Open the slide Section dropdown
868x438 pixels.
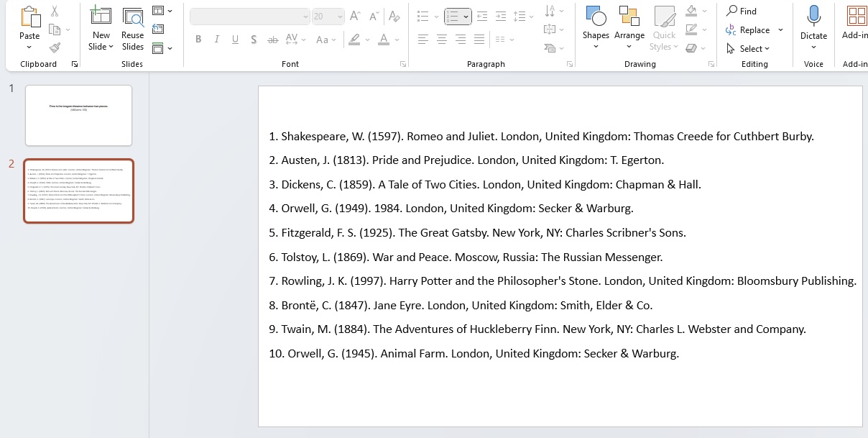click(162, 48)
